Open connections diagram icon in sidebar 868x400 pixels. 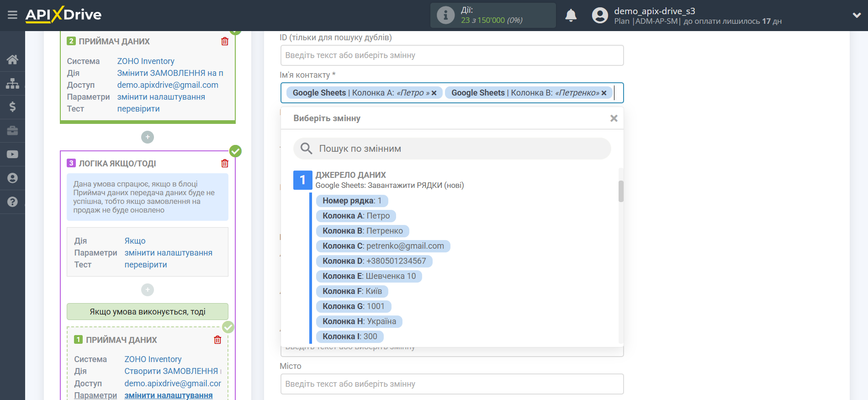click(12, 83)
